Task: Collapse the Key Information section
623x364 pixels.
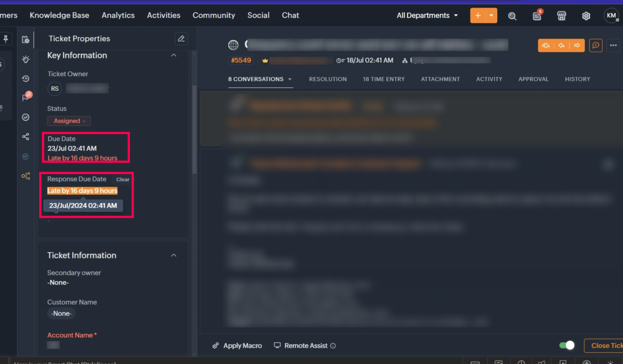Action: 174,55
